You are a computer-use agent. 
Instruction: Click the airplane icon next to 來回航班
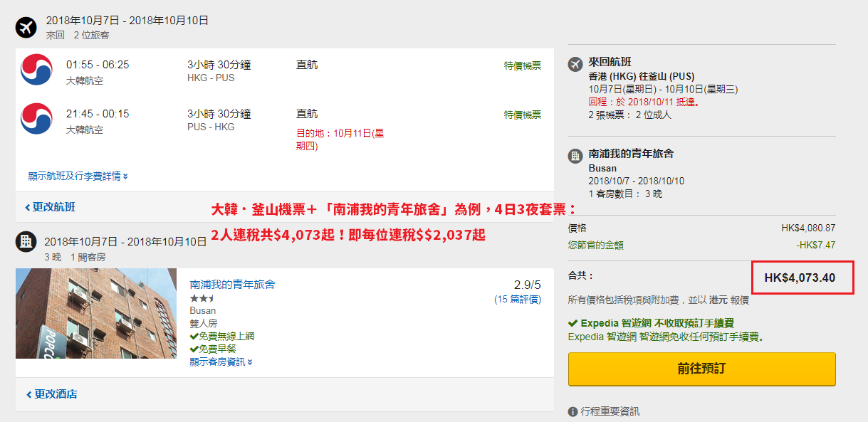point(575,64)
